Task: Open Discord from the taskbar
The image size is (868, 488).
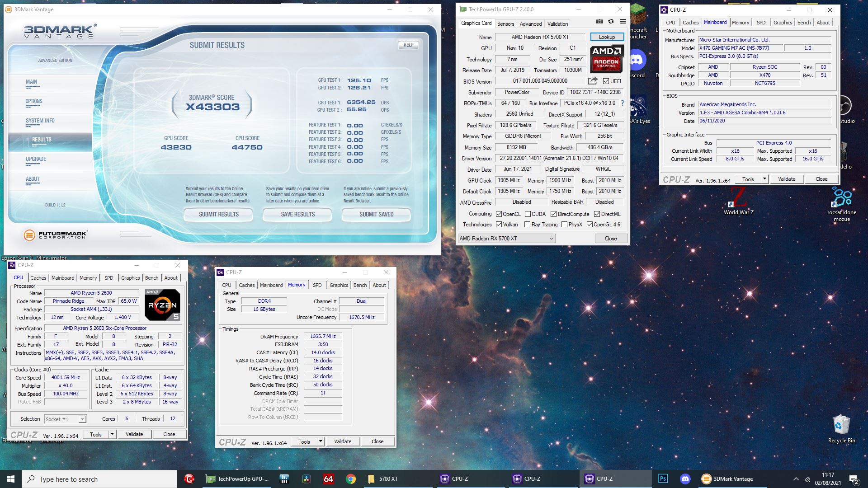Action: 685,479
